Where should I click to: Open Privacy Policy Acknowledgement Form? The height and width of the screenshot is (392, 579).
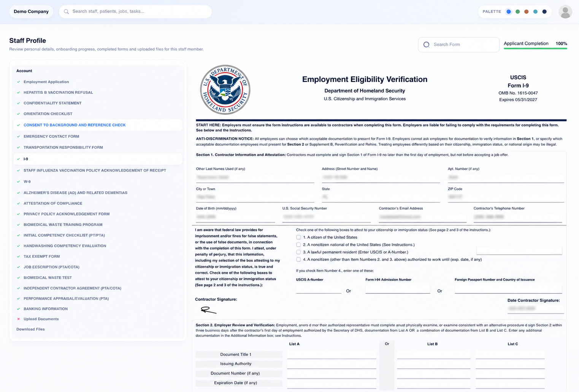[x=67, y=214]
